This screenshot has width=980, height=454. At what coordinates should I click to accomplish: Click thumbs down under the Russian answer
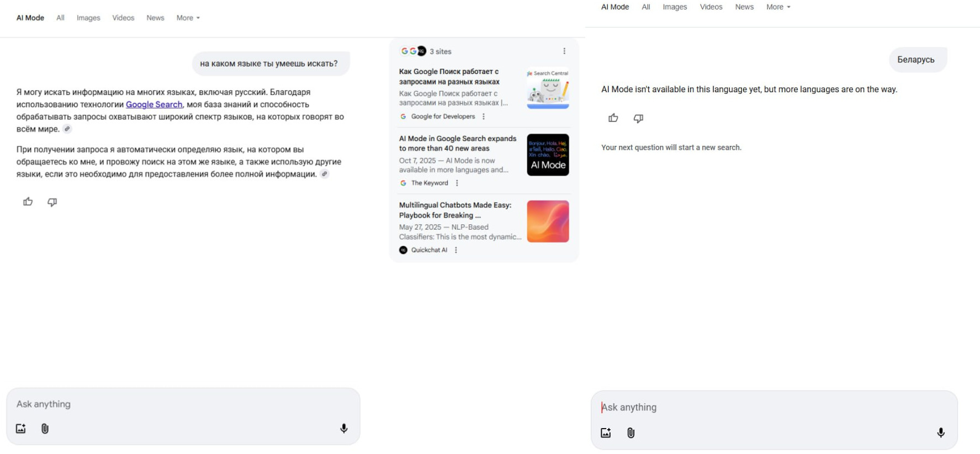coord(52,202)
